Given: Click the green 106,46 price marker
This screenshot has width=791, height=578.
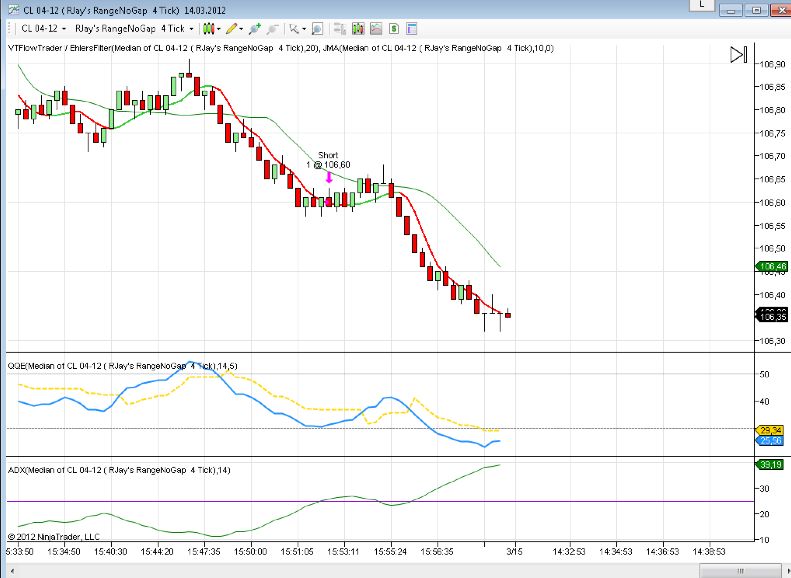Looking at the screenshot, I should pyautogui.click(x=772, y=266).
